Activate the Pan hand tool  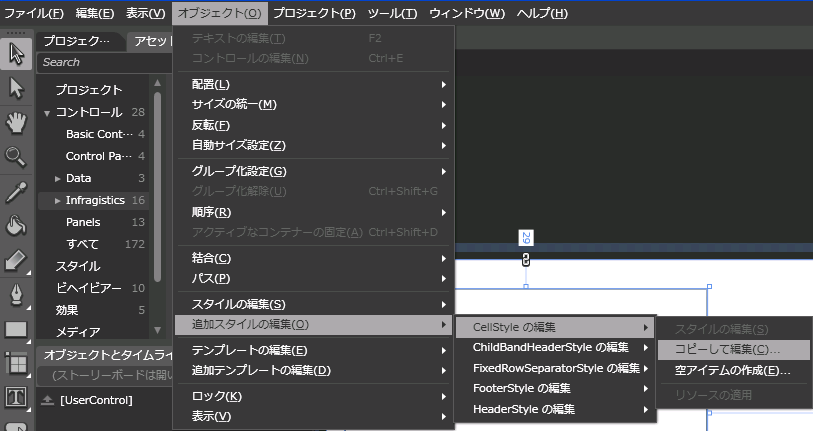(15, 122)
